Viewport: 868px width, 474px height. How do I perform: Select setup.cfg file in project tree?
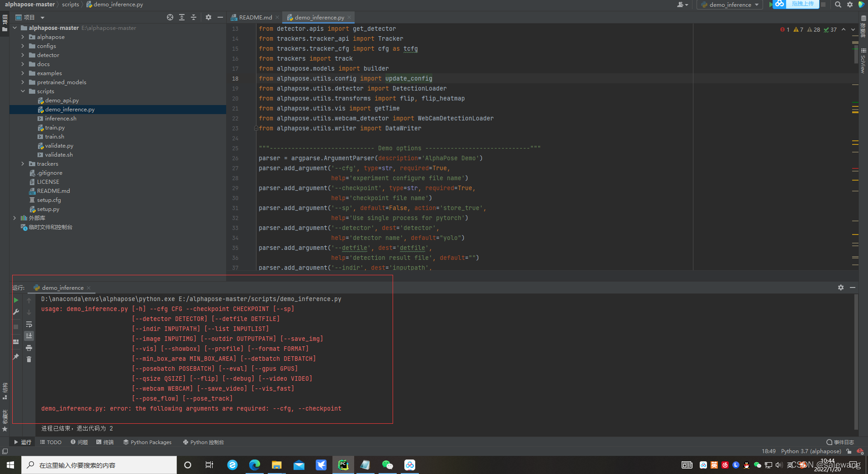pyautogui.click(x=49, y=200)
